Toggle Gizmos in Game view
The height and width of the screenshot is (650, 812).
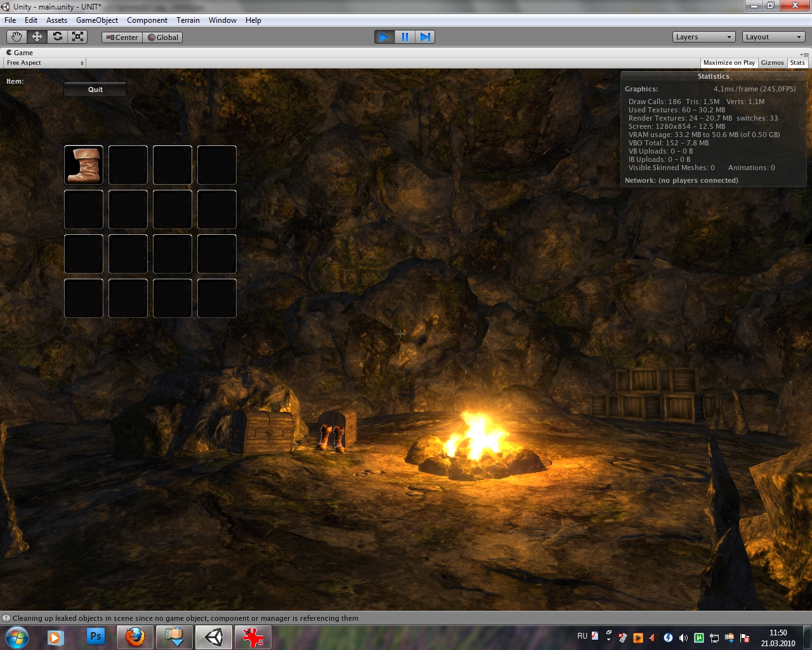tap(772, 63)
